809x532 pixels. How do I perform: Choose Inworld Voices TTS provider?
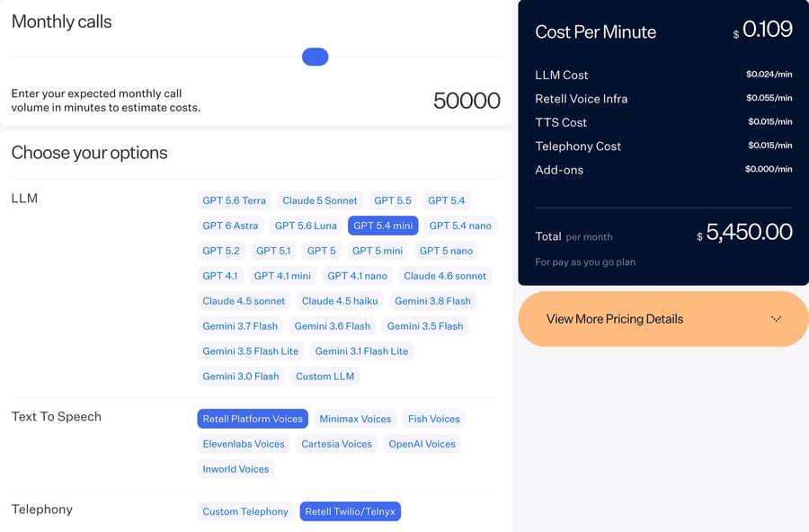236,469
